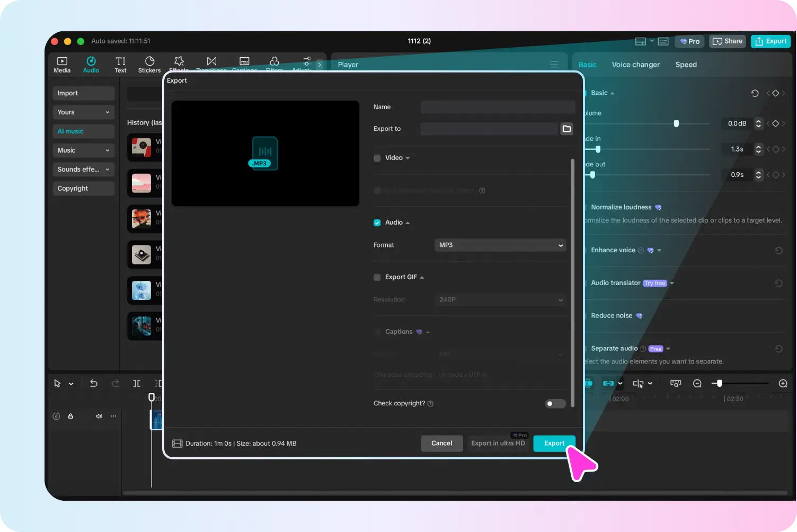
Task: Open the MP3 Format dropdown
Action: [500, 245]
